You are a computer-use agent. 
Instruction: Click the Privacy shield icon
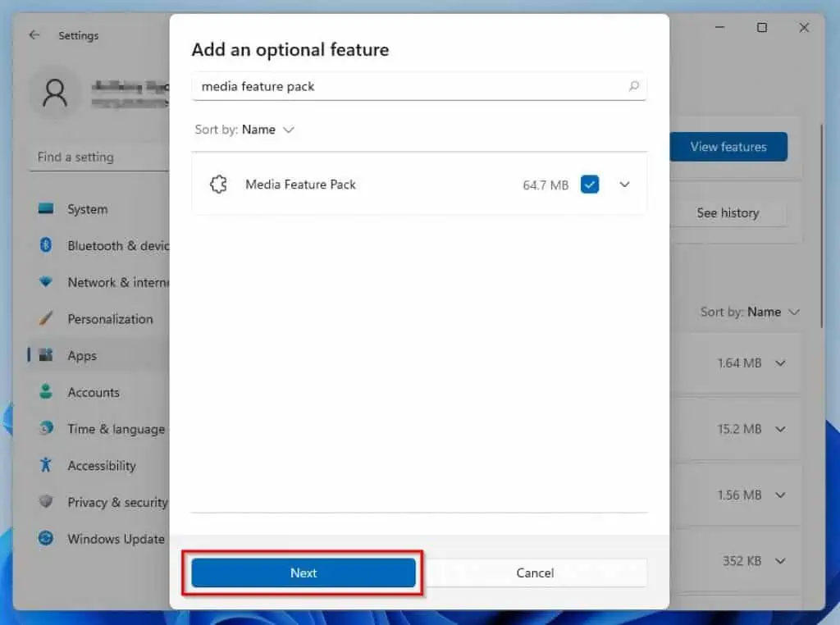coord(46,501)
